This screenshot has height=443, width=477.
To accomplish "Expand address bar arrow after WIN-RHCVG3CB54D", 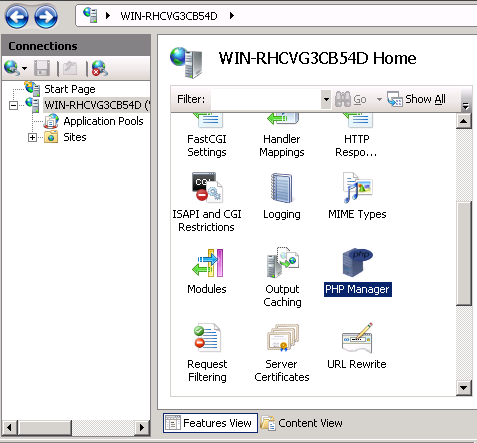I will [x=232, y=15].
